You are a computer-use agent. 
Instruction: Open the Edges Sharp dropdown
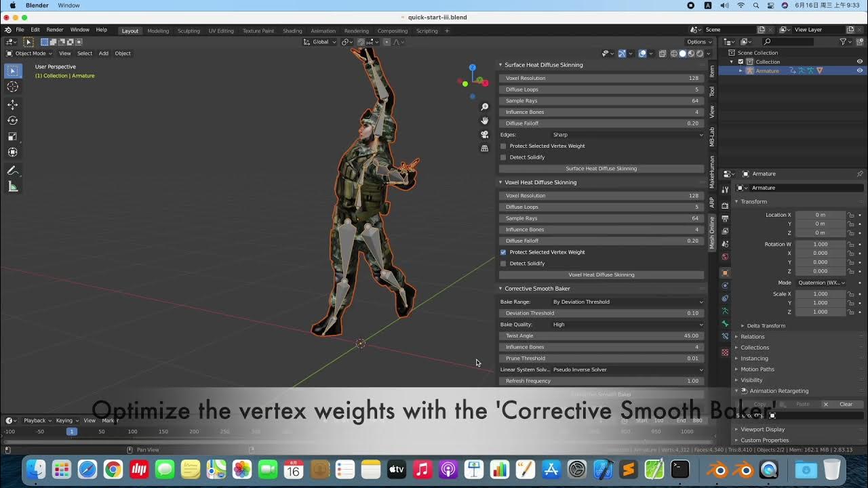click(x=627, y=135)
